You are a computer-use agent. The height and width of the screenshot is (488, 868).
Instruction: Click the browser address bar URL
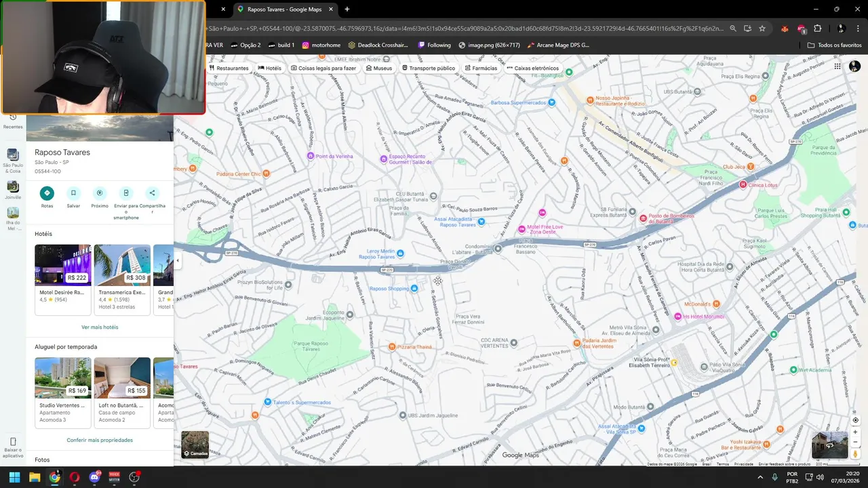465,28
